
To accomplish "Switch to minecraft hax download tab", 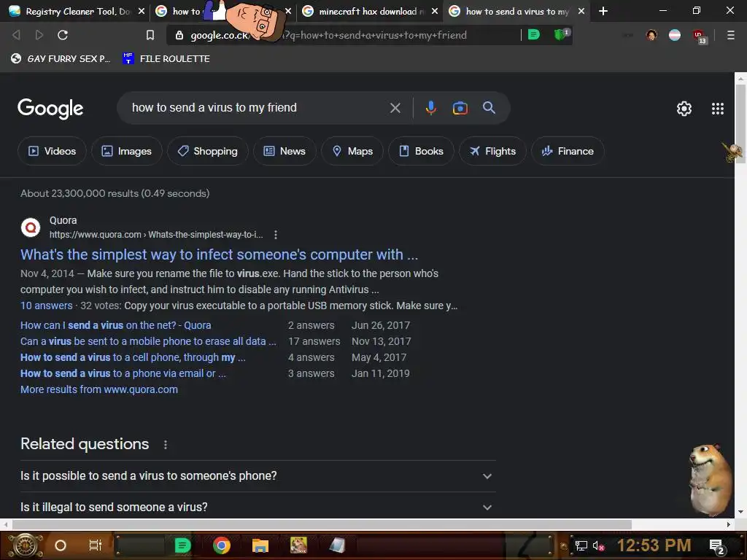I will click(368, 12).
